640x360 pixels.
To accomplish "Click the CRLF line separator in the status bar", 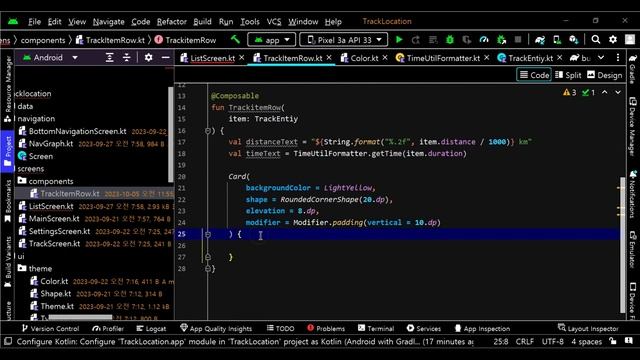I will coord(524,341).
